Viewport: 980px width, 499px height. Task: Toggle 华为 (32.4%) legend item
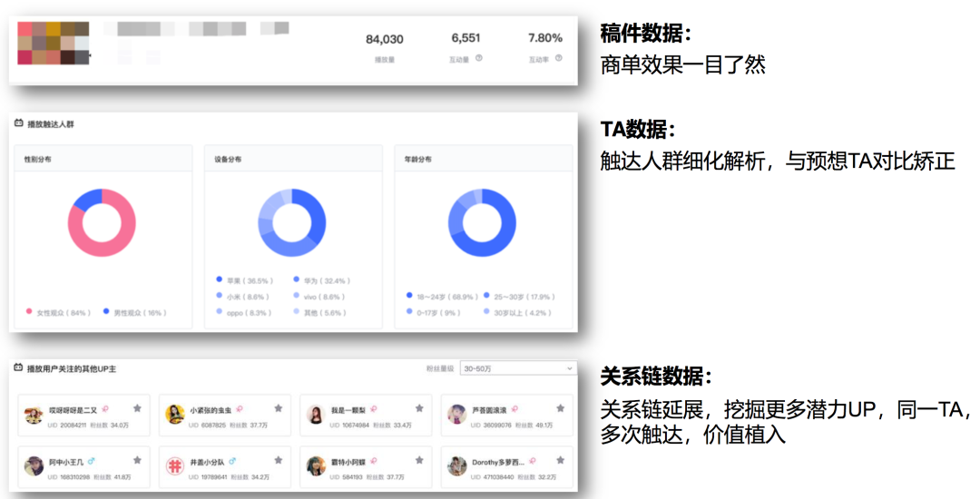pos(322,280)
